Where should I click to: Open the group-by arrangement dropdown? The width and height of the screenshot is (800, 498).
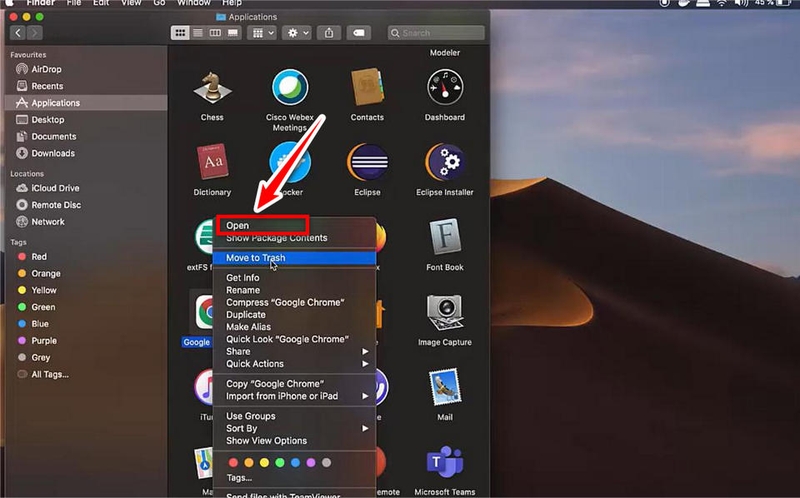262,33
